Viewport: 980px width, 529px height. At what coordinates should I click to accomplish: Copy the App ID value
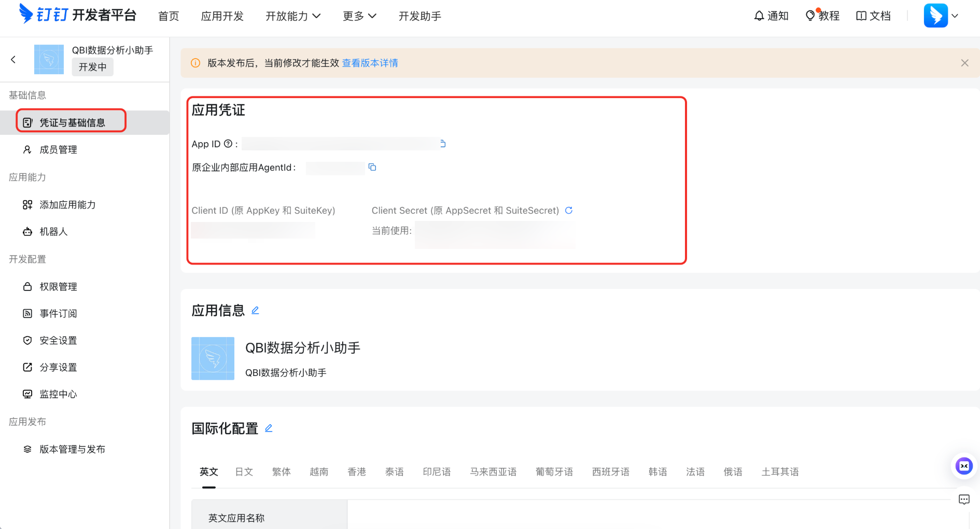coord(443,144)
